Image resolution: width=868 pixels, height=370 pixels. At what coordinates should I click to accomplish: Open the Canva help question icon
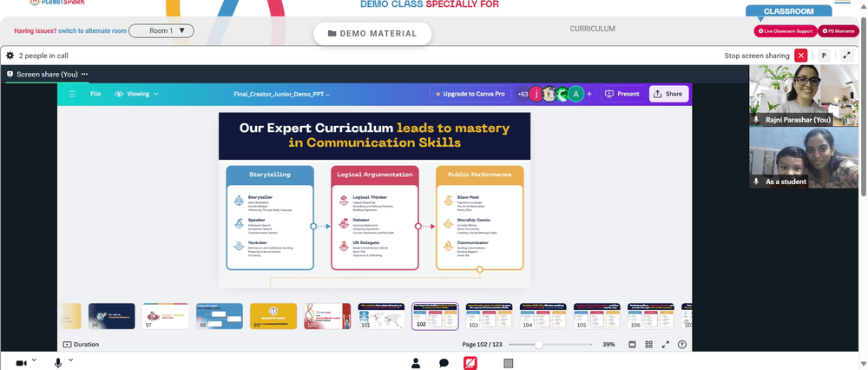point(682,345)
